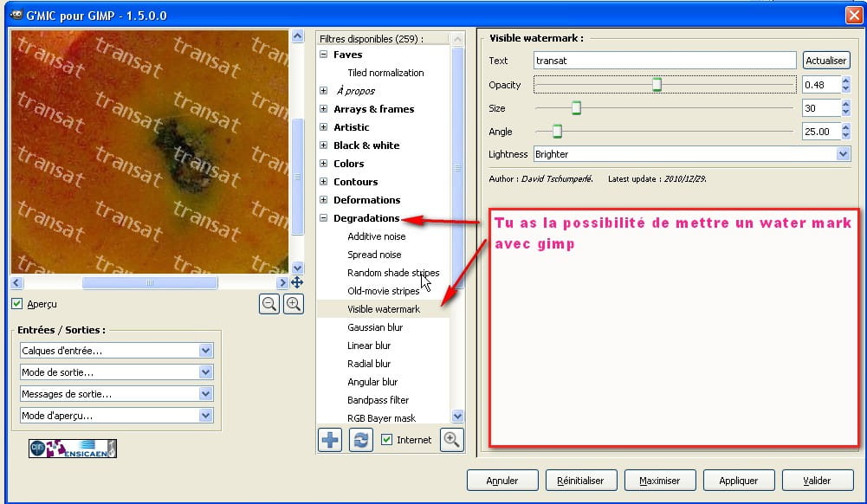Collapse the Faves category
The height and width of the screenshot is (504, 867).
323,55
